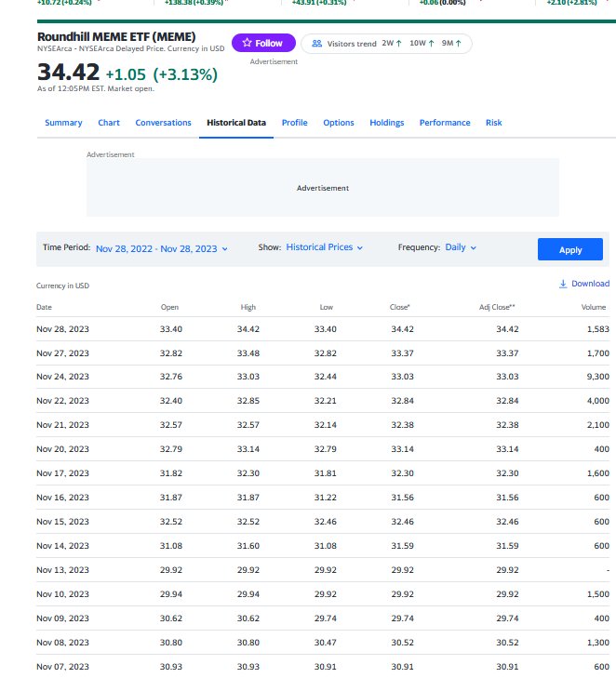Click the current price 34.42 headline
Screen dimensions: 616x678
click(x=68, y=72)
